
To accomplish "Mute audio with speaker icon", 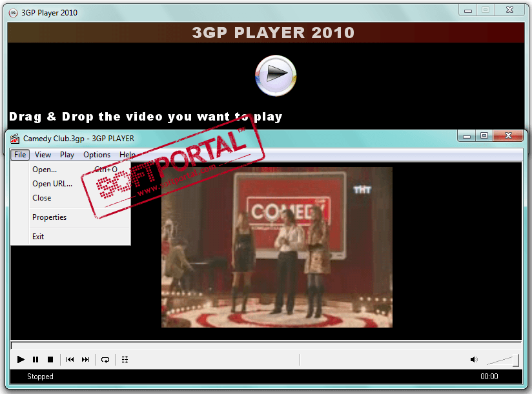I will (474, 359).
